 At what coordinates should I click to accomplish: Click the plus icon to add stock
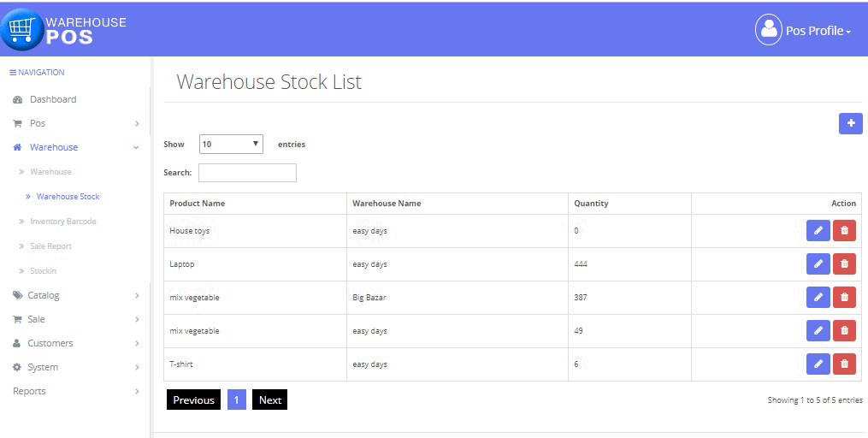tap(850, 124)
